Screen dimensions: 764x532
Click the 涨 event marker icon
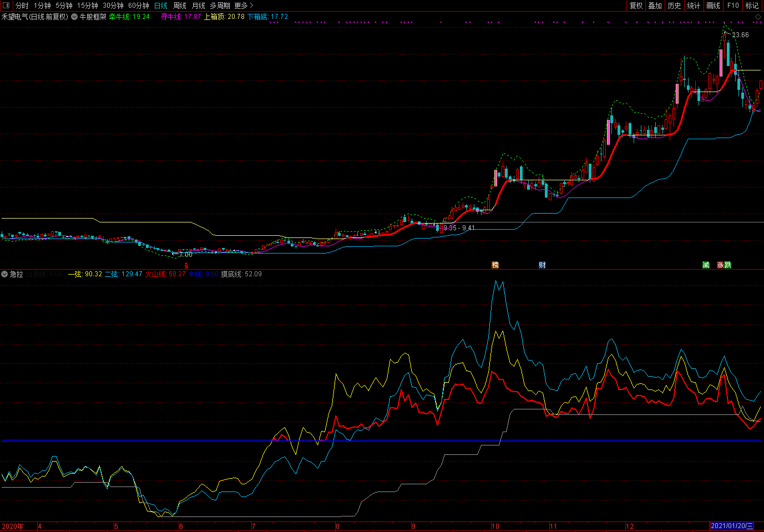click(720, 265)
